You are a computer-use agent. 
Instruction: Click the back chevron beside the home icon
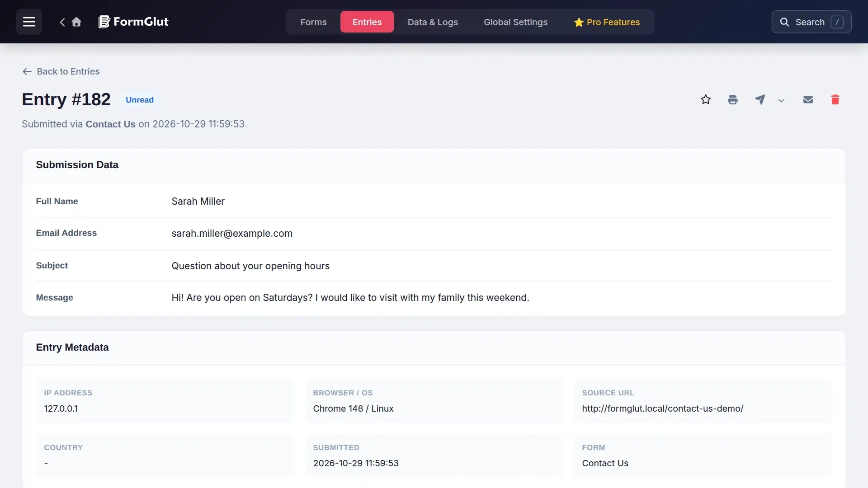62,22
